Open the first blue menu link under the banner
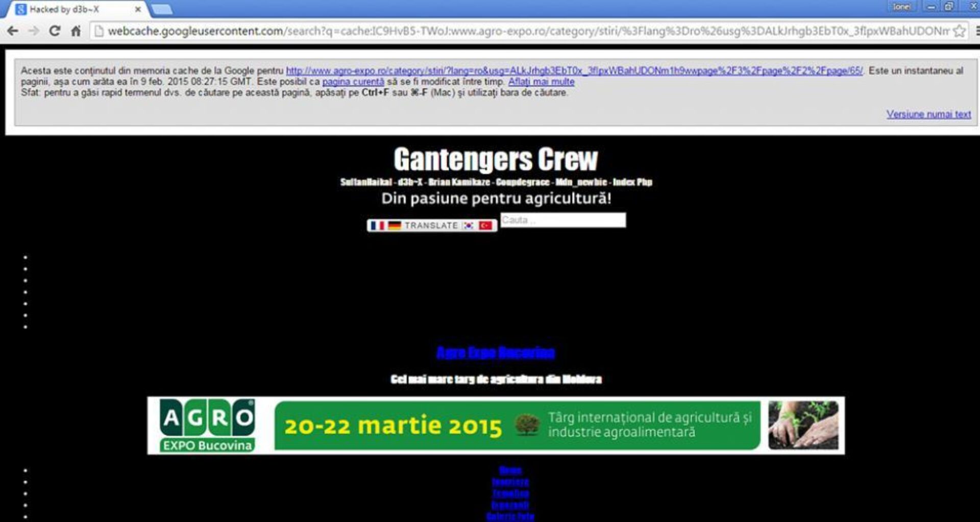980x522 pixels. [x=510, y=470]
